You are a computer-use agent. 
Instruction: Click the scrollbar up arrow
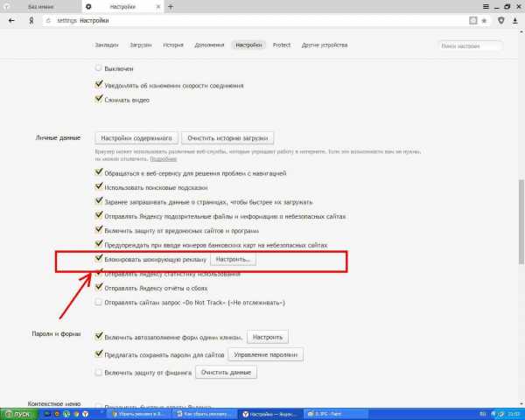tap(521, 31)
